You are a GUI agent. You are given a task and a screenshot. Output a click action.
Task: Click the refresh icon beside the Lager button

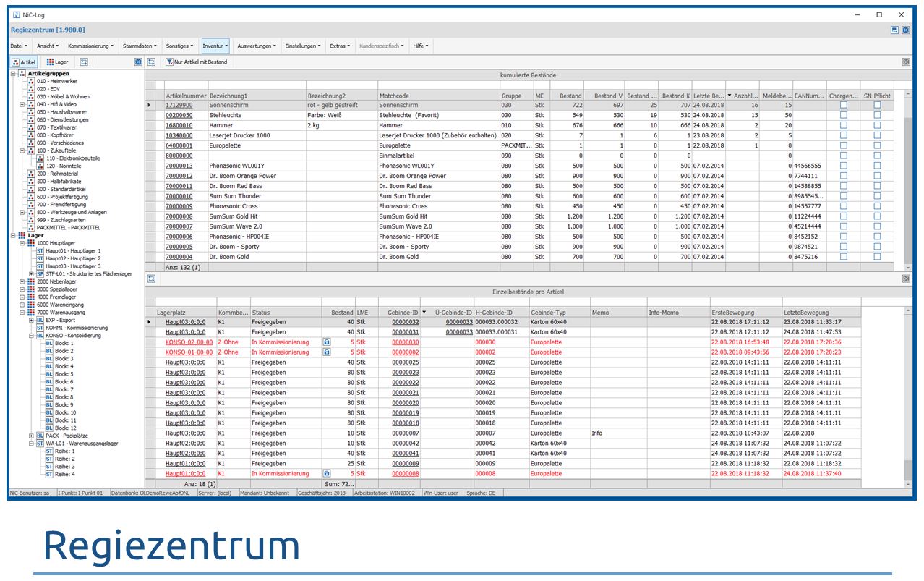pos(84,62)
